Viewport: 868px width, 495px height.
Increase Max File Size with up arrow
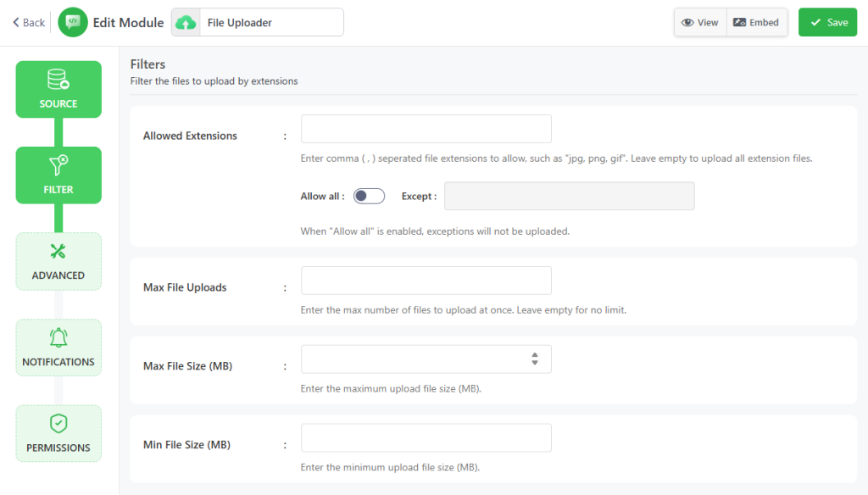coord(535,355)
